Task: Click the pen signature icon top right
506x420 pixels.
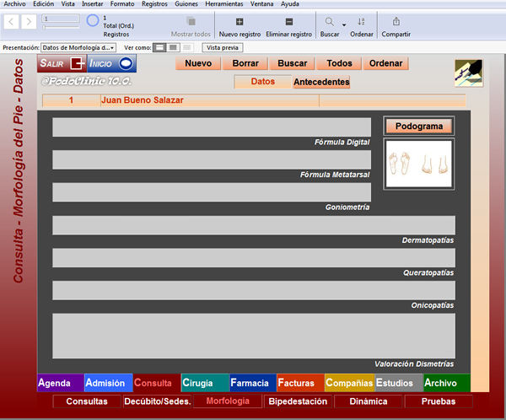Action: click(469, 73)
